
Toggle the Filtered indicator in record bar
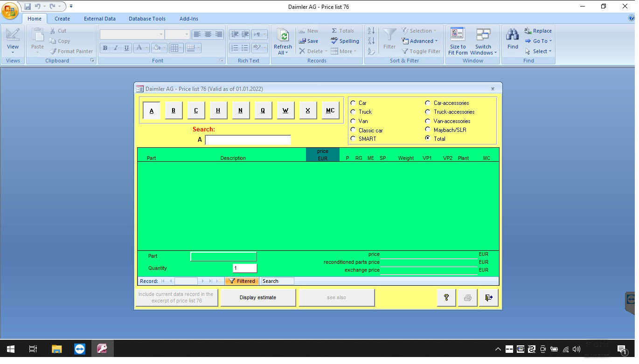(242, 281)
